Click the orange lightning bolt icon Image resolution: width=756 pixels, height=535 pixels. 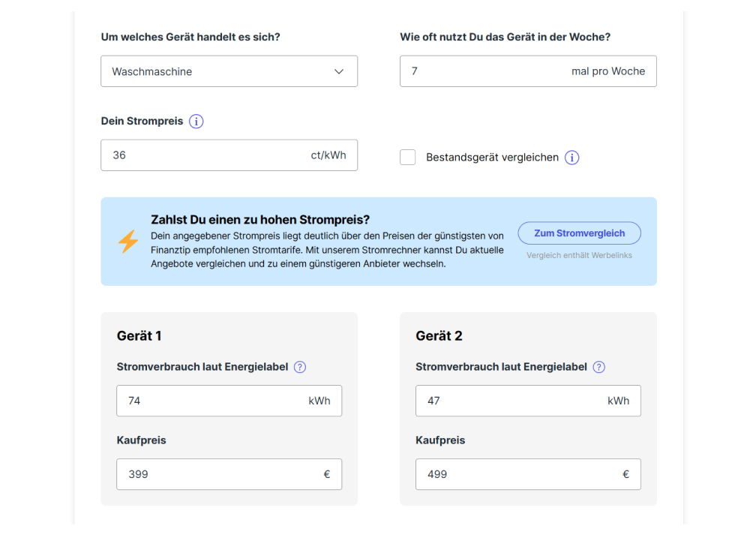128,241
